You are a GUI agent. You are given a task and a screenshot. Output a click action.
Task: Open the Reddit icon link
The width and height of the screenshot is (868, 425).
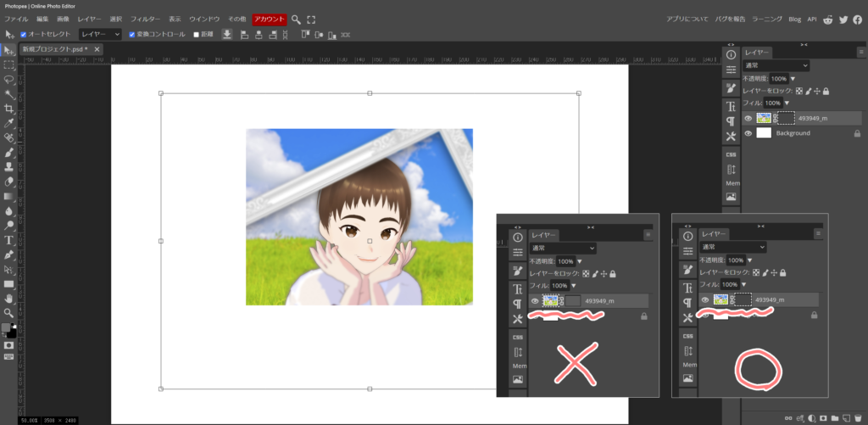(827, 19)
